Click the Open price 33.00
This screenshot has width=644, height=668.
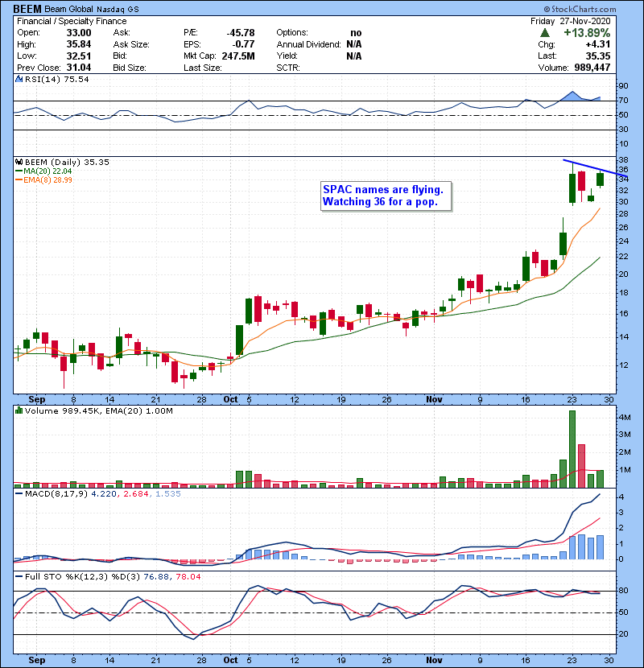(x=79, y=33)
